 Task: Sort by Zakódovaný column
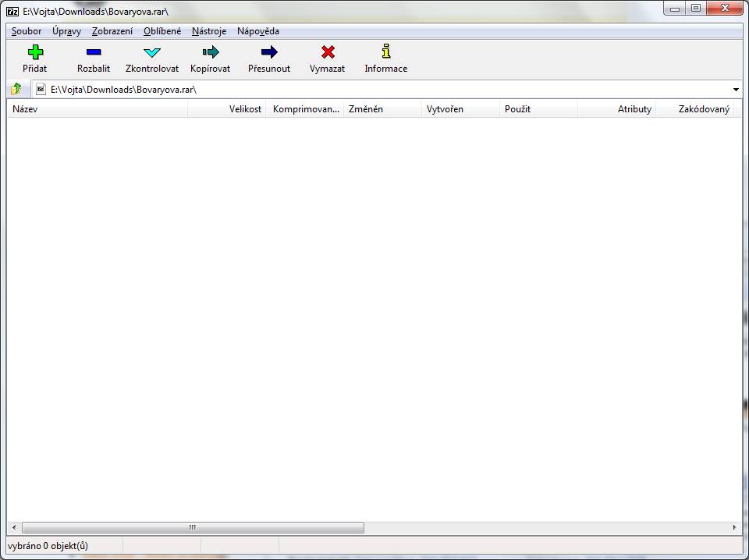(x=694, y=109)
